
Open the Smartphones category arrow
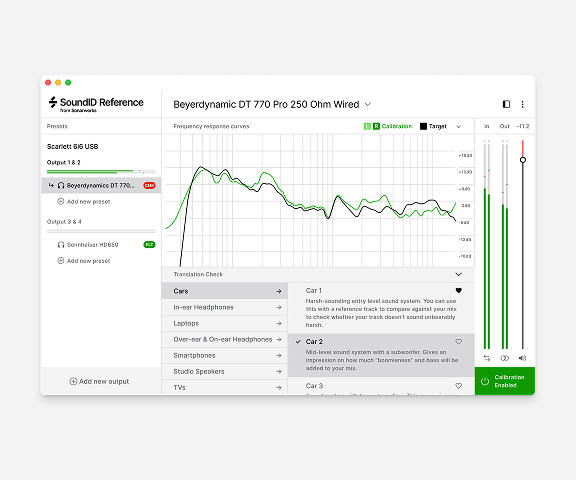[279, 356]
